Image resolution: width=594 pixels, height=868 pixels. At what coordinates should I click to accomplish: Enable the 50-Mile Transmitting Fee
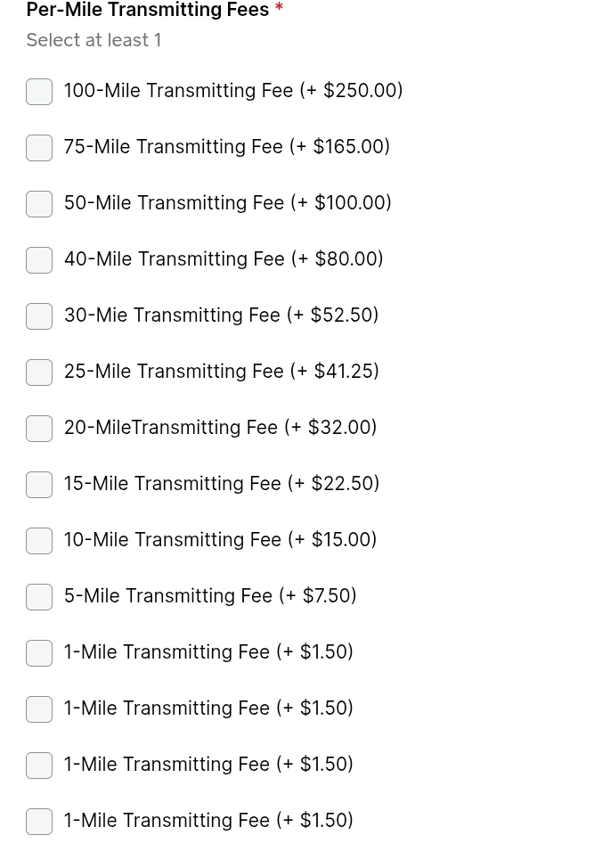click(x=39, y=204)
